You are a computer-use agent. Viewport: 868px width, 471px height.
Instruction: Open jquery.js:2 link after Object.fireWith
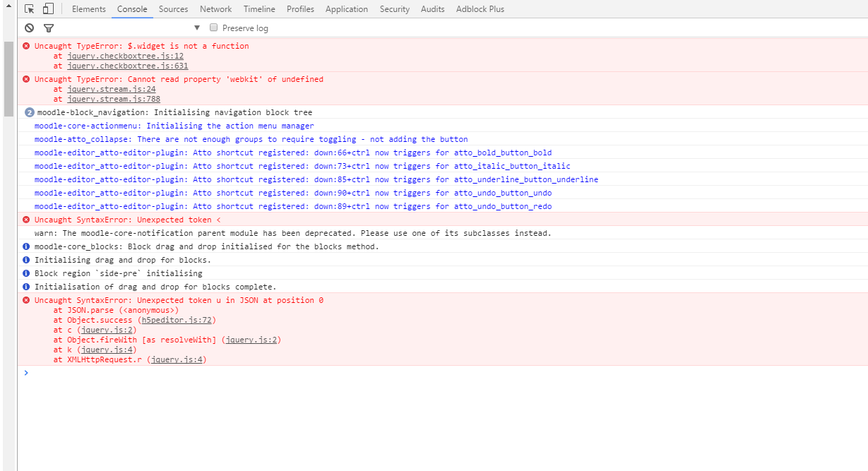click(x=251, y=340)
